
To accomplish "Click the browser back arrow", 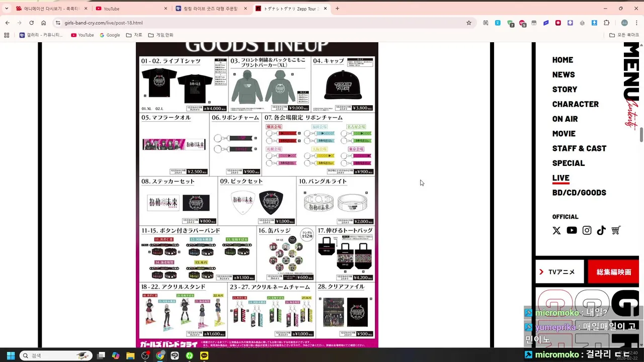I will coord(8,23).
